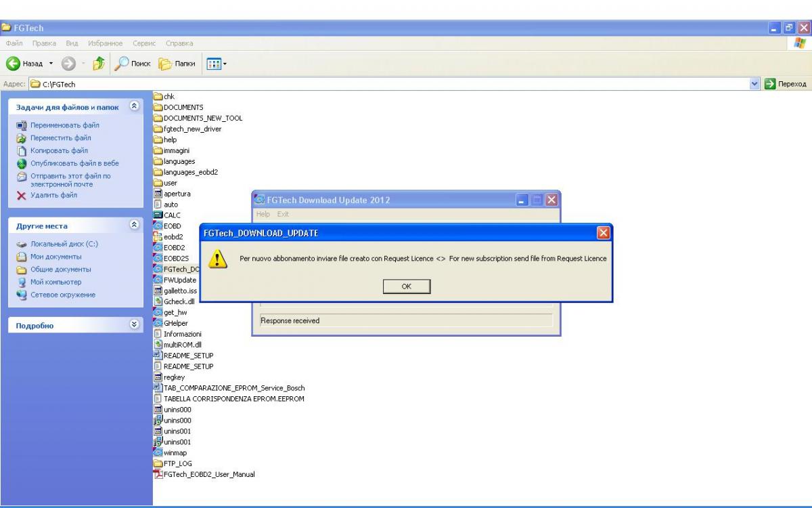
Task: Open the Справка menu
Action: [179, 43]
